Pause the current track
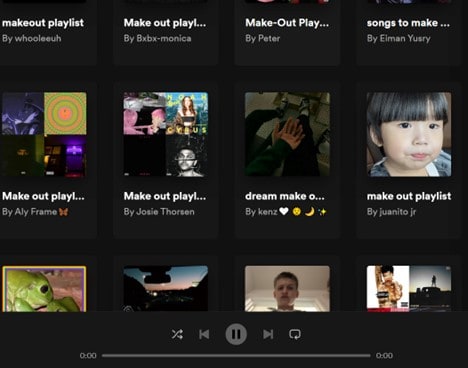 point(236,334)
